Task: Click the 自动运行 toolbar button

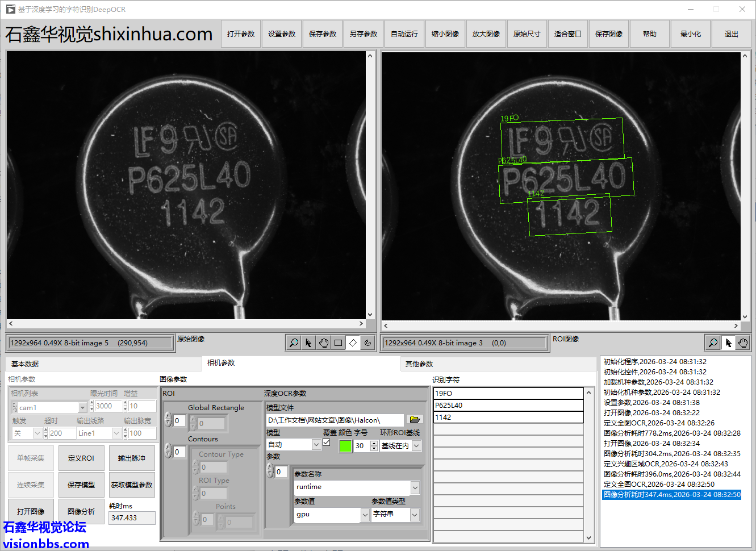Action: (x=404, y=34)
